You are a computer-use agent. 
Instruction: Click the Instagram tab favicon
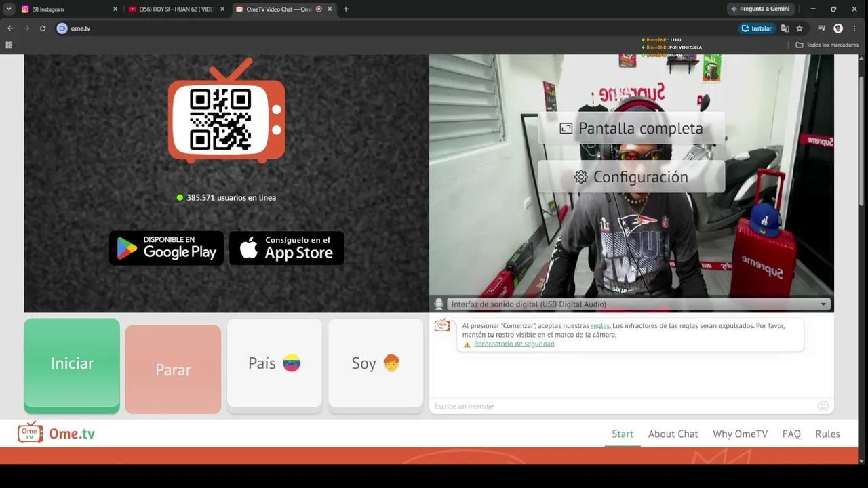[25, 9]
